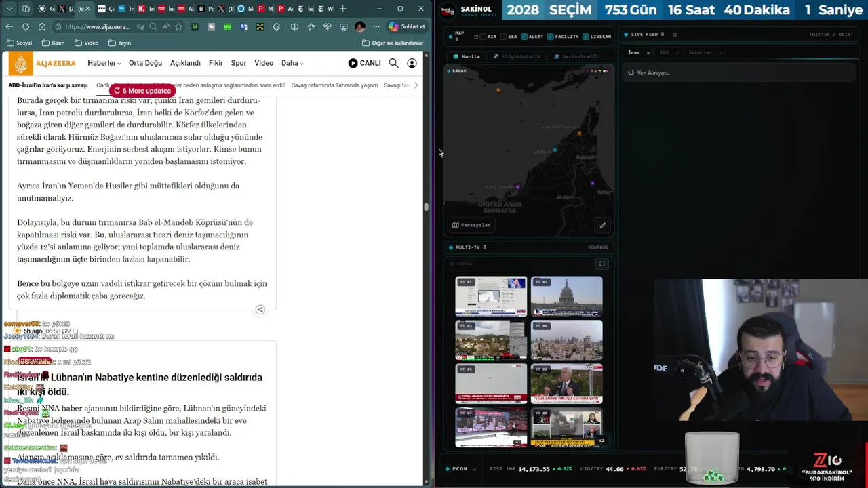Expand Multi-TV grid to fullscreen

pyautogui.click(x=601, y=264)
